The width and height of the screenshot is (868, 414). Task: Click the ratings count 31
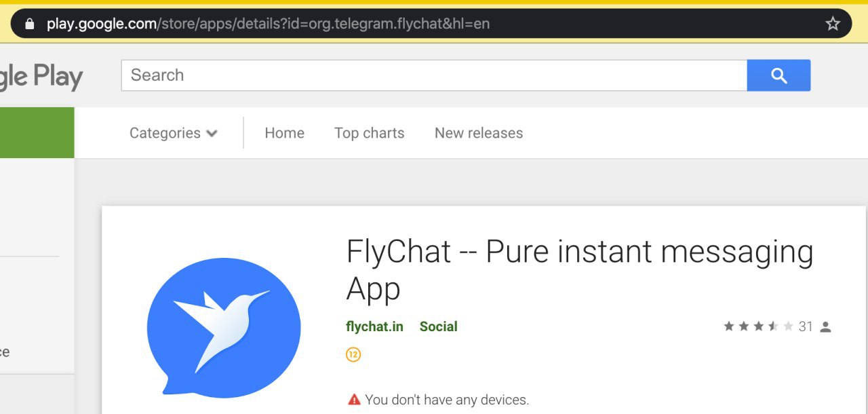tap(806, 326)
